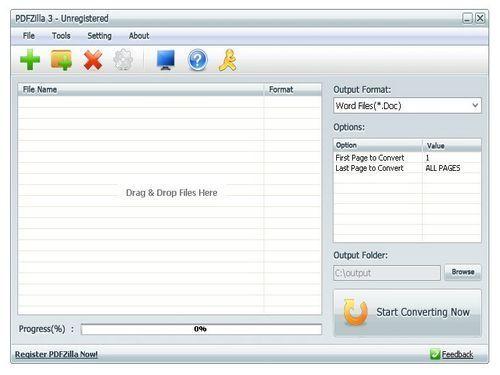The width and height of the screenshot is (500, 375).
Task: Open the Tools menu
Action: coord(61,36)
